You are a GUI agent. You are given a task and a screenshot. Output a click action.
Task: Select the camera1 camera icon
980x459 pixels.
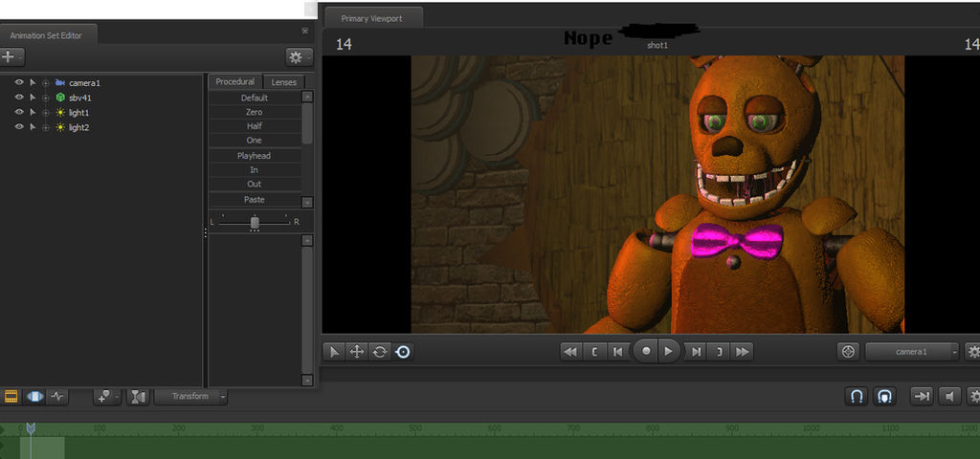pos(60,82)
